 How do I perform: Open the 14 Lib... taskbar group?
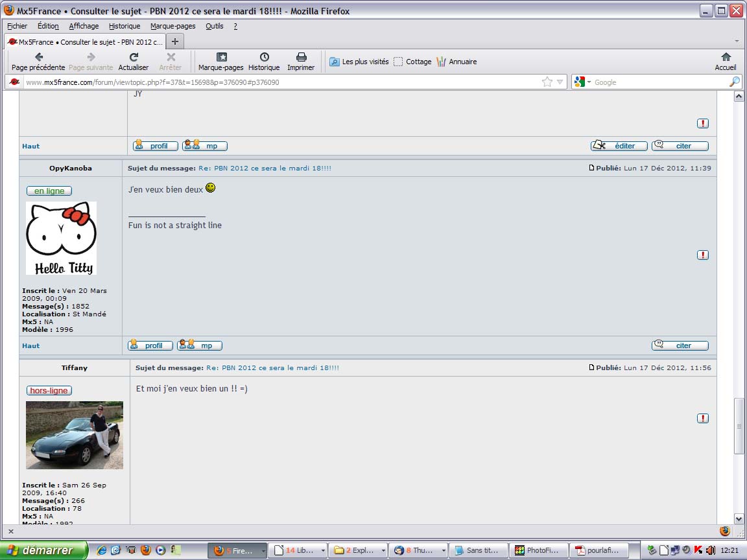click(298, 550)
